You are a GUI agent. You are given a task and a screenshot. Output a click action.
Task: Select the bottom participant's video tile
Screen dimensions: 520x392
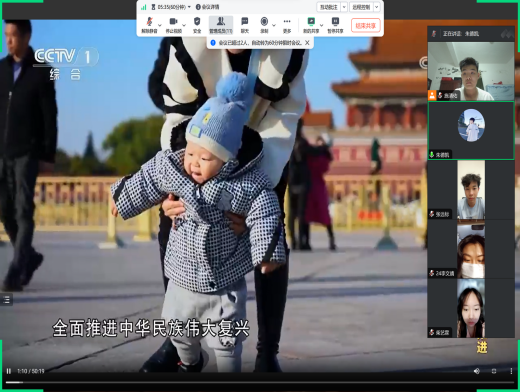pos(471,308)
